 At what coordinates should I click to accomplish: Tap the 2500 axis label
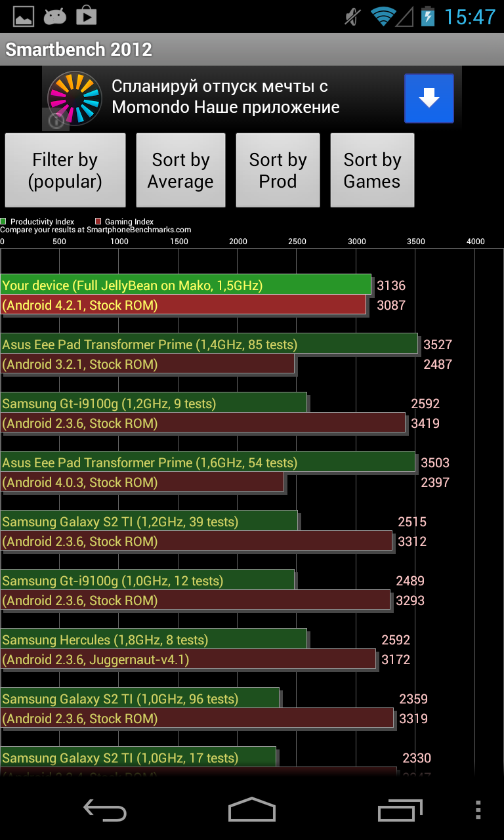coord(297,241)
